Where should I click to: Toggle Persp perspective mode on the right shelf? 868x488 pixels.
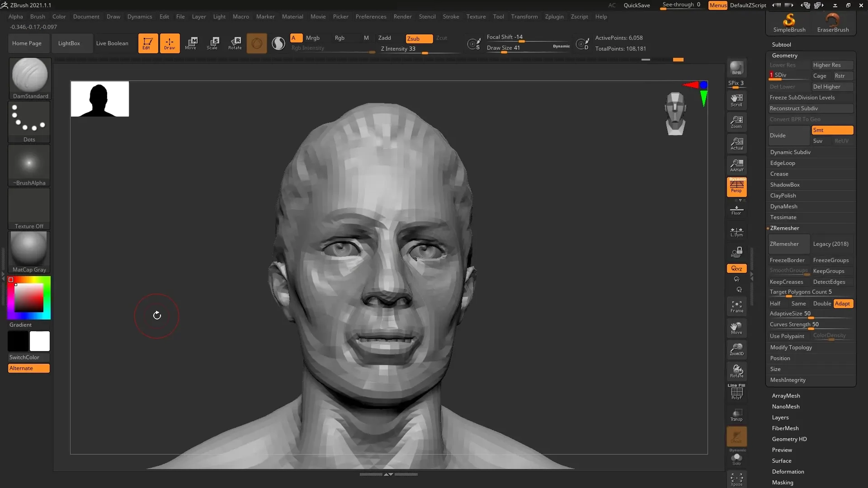pos(736,188)
